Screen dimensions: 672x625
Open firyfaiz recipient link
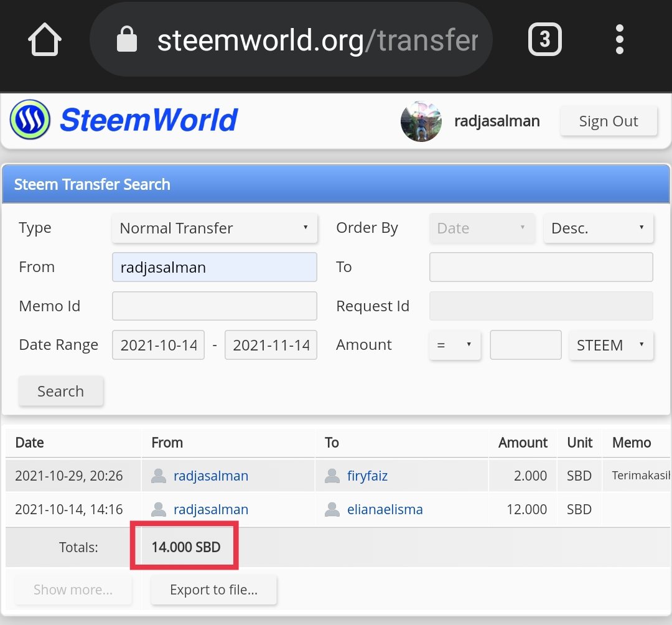point(367,476)
